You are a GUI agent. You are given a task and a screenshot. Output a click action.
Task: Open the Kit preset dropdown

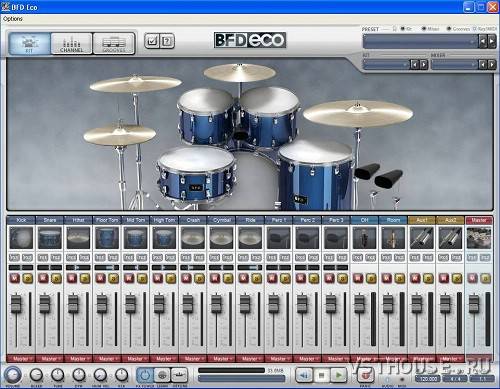(x=386, y=64)
